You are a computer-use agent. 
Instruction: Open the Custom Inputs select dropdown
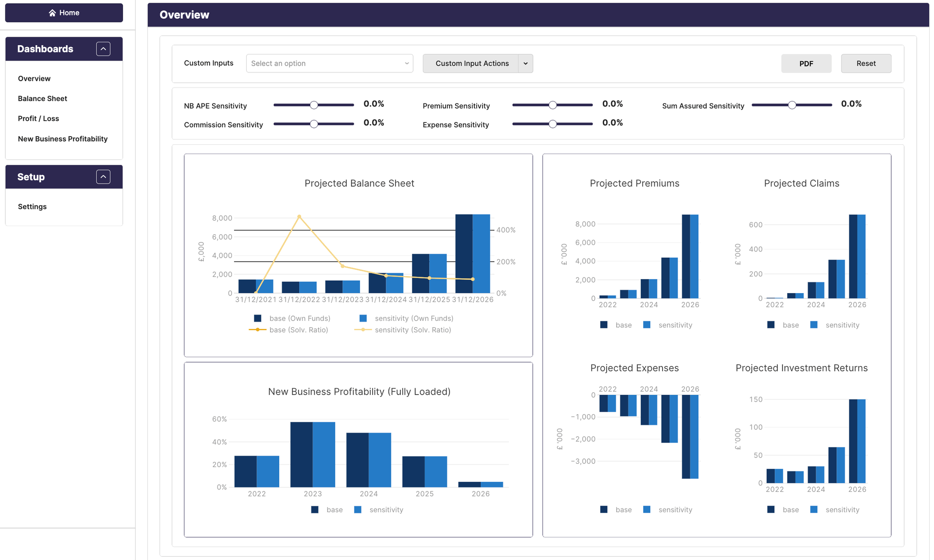[x=329, y=64]
